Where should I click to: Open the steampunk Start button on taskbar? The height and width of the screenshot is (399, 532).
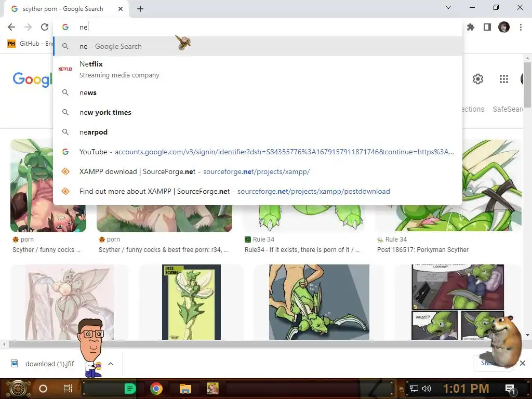pos(17,389)
